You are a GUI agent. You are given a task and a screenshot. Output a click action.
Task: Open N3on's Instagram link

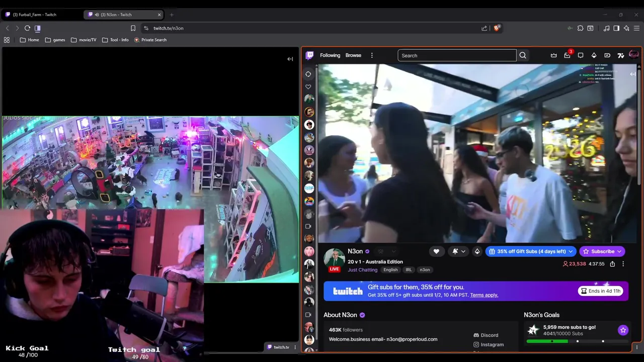coord(489,345)
